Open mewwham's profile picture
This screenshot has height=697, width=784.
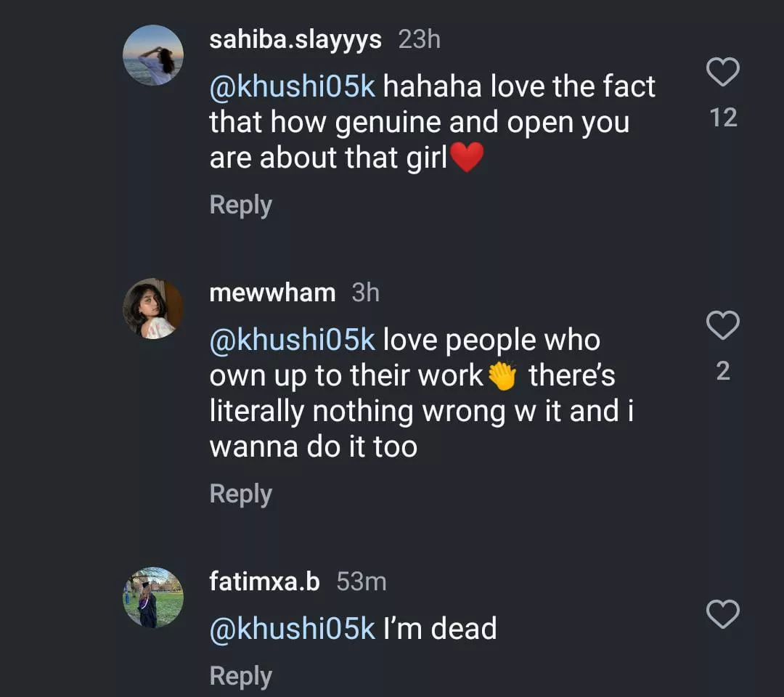tap(153, 309)
